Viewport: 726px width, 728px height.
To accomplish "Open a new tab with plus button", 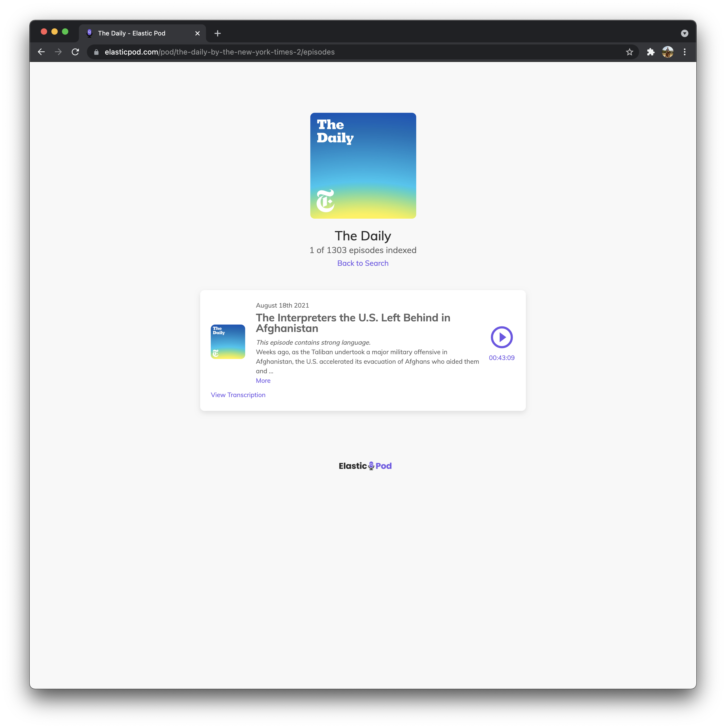I will [x=217, y=33].
